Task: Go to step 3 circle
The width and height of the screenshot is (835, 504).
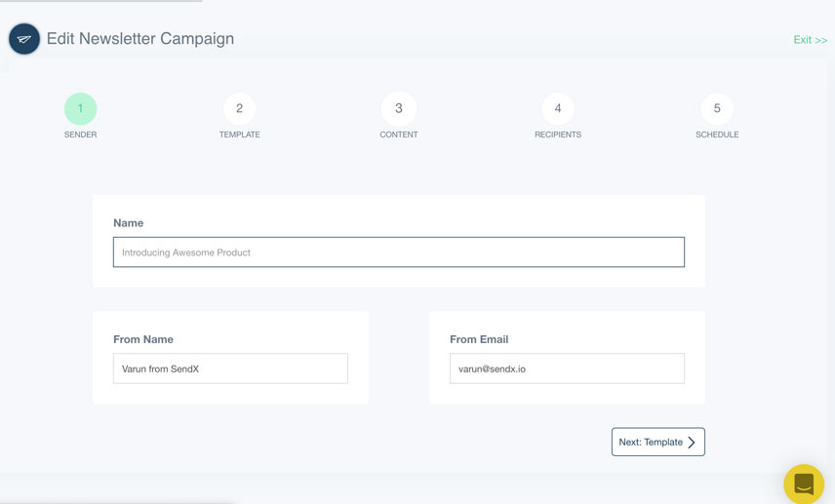Action: coord(398,108)
